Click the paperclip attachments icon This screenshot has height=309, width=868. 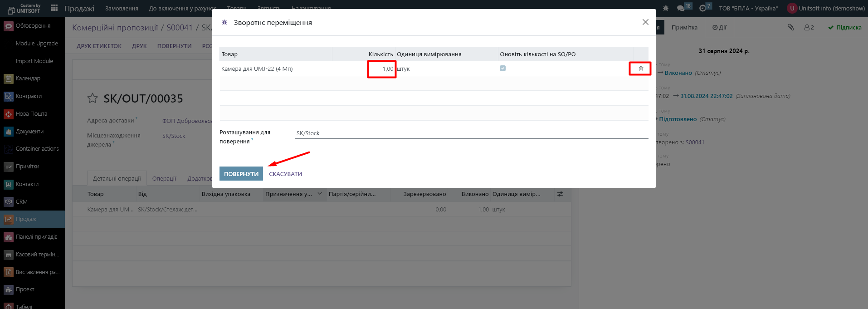pos(790,27)
